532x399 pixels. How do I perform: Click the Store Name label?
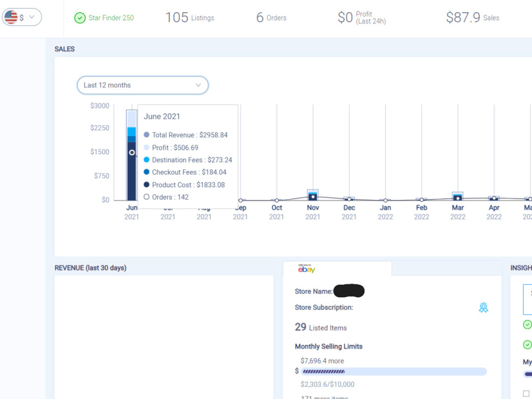[x=313, y=292]
